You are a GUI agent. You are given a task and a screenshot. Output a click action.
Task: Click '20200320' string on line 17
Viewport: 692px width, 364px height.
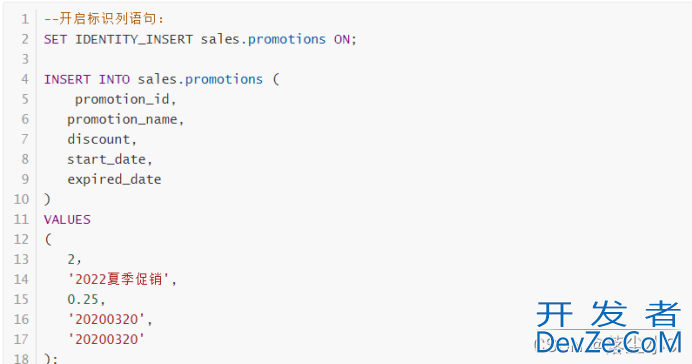coord(106,339)
